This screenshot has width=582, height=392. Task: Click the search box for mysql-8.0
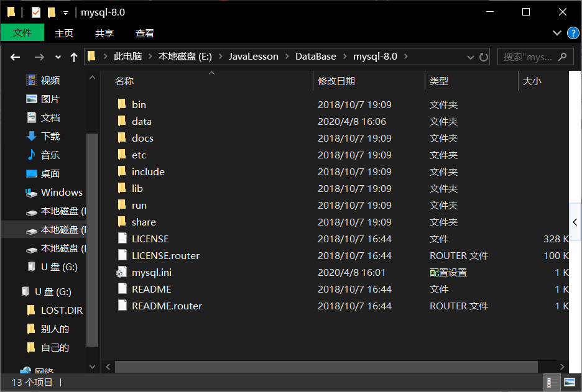(x=535, y=57)
